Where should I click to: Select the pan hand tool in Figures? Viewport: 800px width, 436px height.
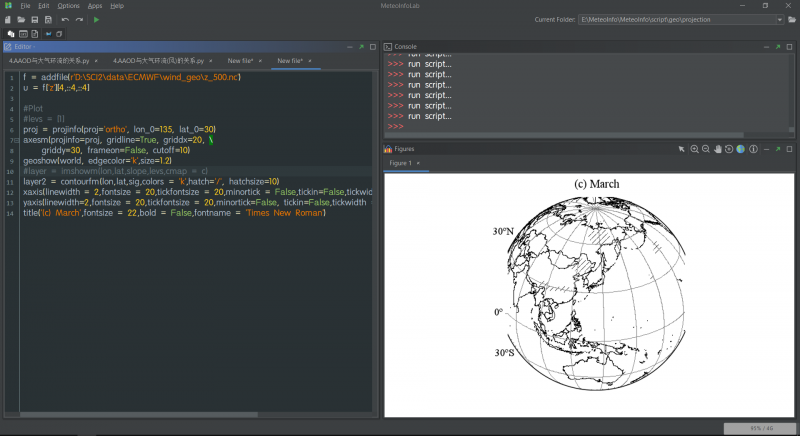717,149
